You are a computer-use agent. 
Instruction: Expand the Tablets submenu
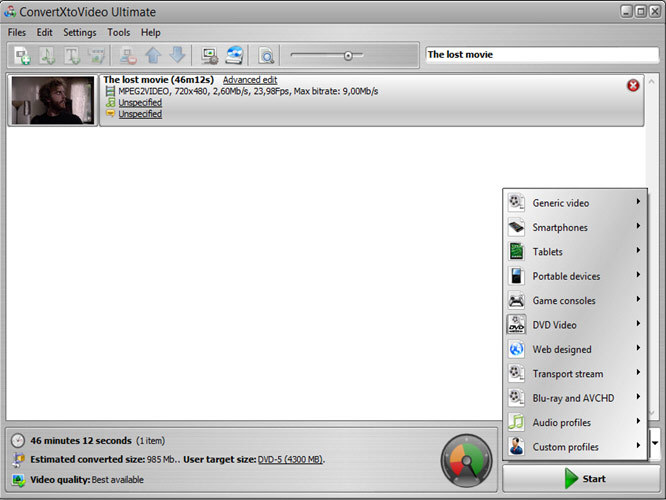pyautogui.click(x=575, y=251)
